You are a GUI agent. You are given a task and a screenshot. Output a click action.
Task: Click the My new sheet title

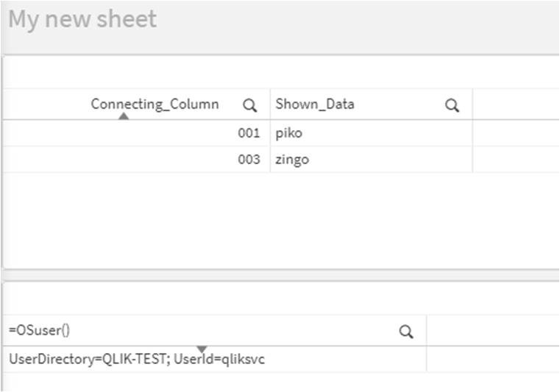(x=82, y=18)
